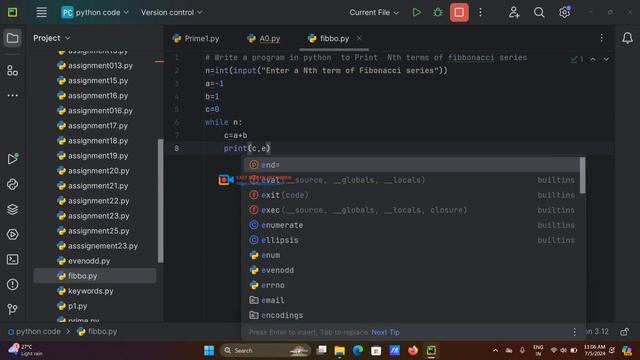640x360 pixels.
Task: Choose end= completion suggestion
Action: coord(412,165)
